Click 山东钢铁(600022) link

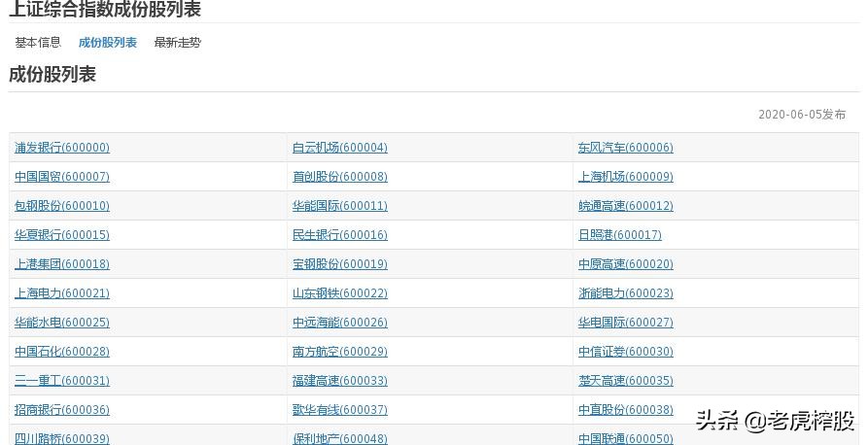(x=340, y=293)
